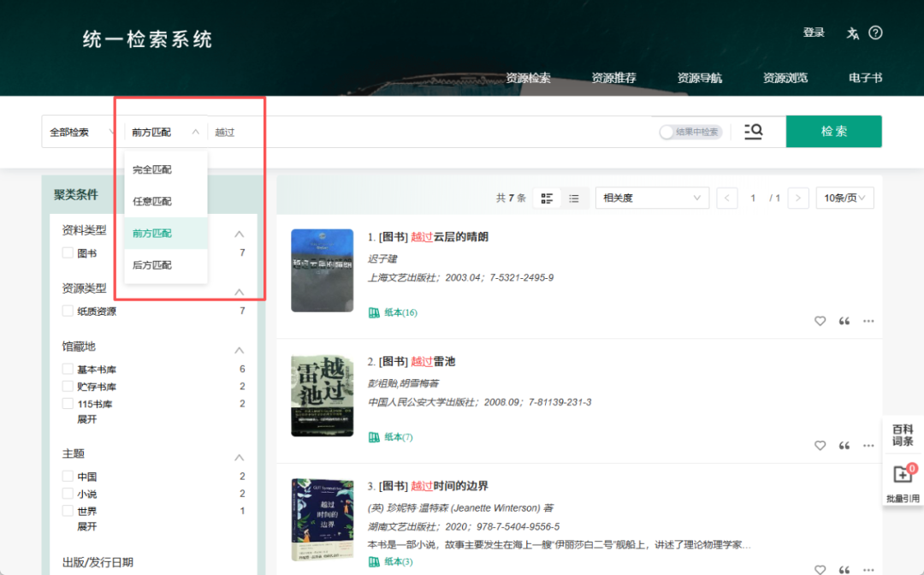This screenshot has height=575, width=924.
Task: Favorite the first book with the heart icon
Action: tap(820, 321)
